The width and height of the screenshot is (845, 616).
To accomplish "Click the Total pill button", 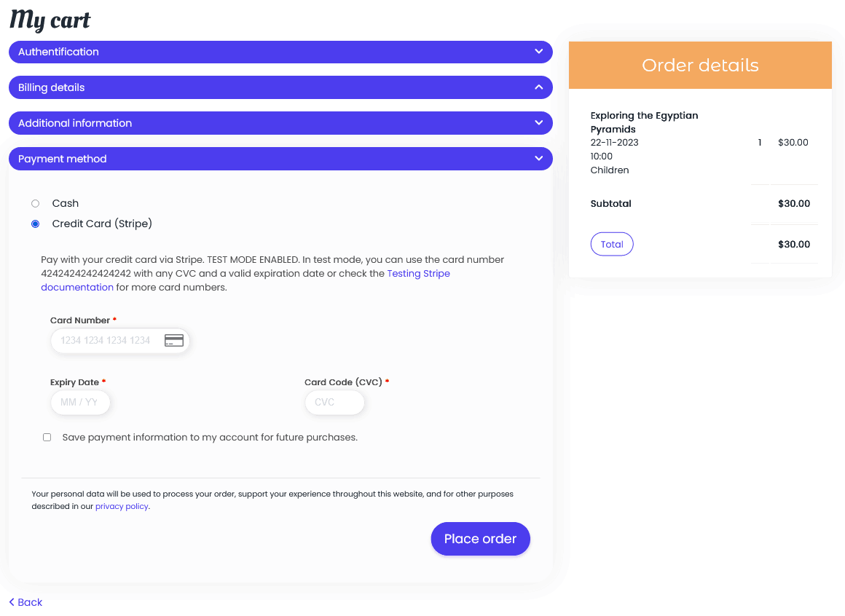I will [x=612, y=244].
